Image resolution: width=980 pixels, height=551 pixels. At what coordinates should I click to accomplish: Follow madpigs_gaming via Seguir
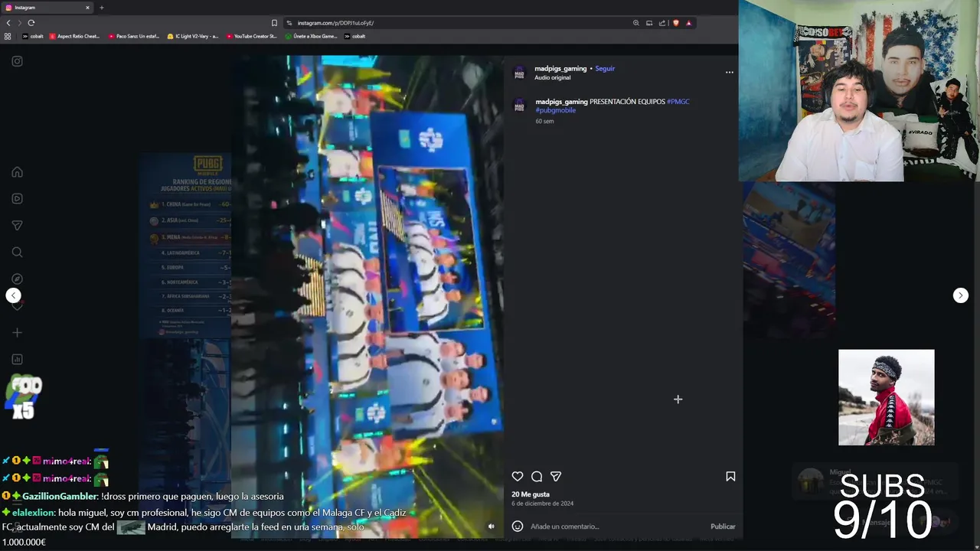coord(605,69)
